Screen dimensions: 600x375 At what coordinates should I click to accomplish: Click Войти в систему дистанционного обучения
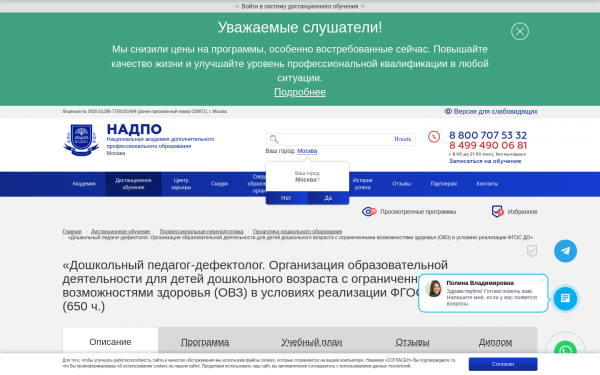tap(300, 6)
